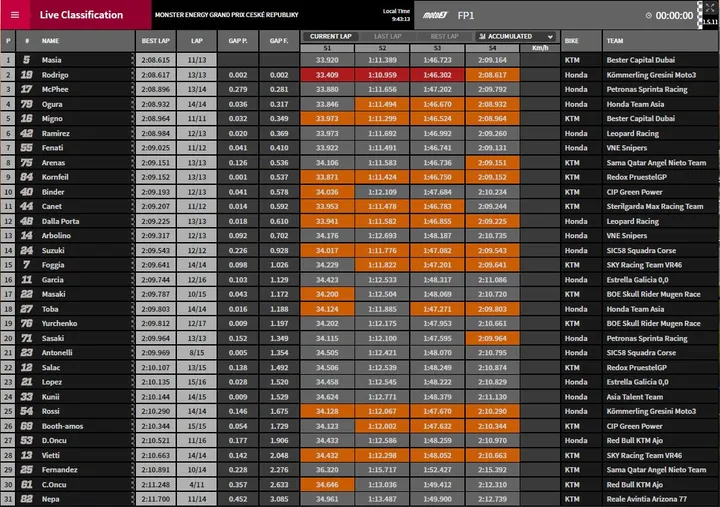This screenshot has width=720, height=507.
Task: Switch to Last Lap tab
Action: click(x=388, y=36)
